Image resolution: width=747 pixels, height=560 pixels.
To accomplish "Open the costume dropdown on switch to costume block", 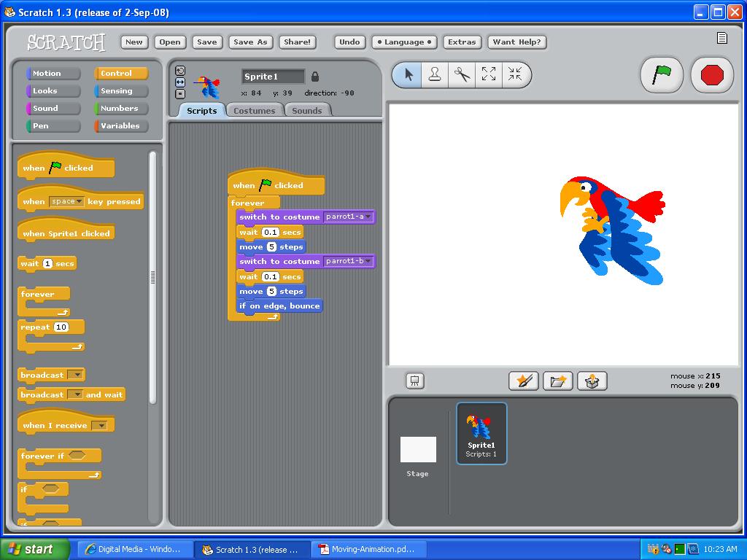I will click(x=367, y=217).
